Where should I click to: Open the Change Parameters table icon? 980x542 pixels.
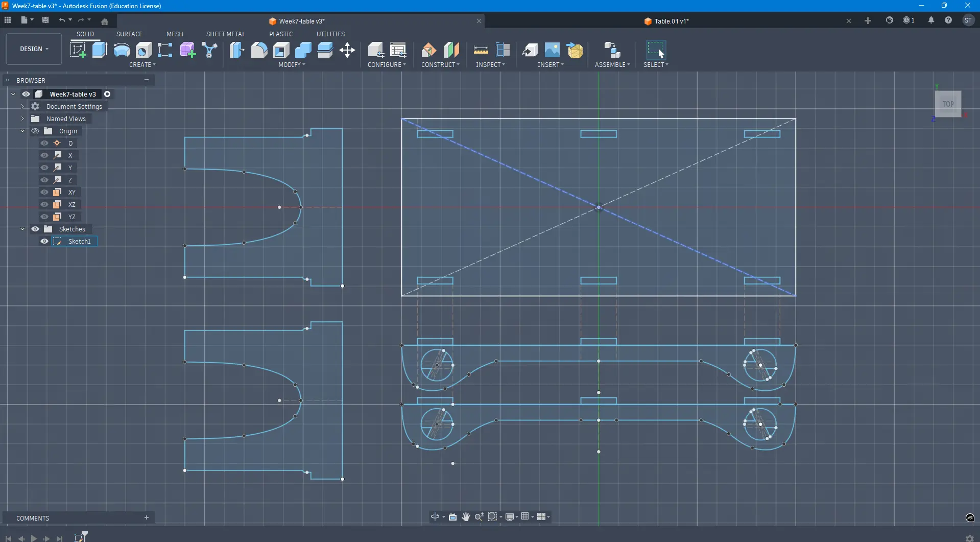398,50
